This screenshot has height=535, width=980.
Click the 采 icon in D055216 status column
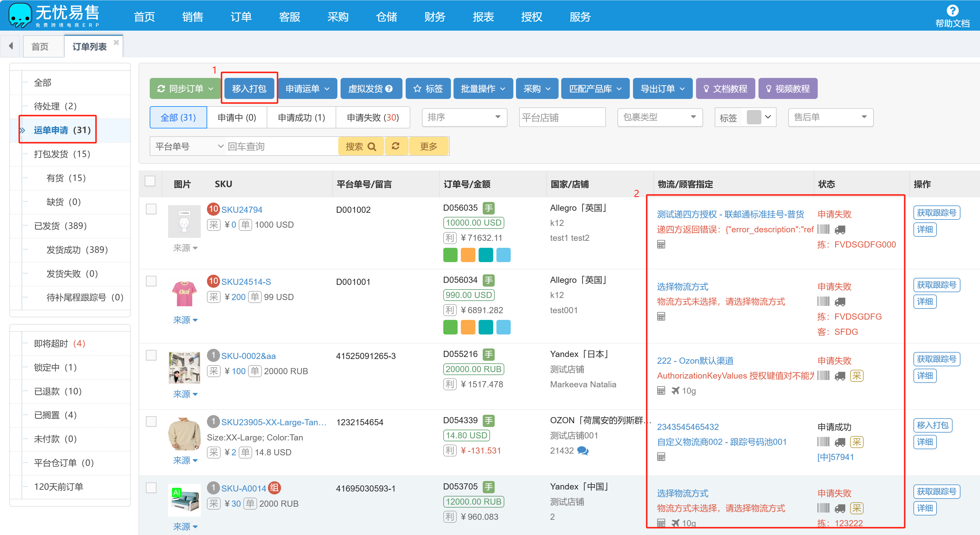[x=856, y=376]
